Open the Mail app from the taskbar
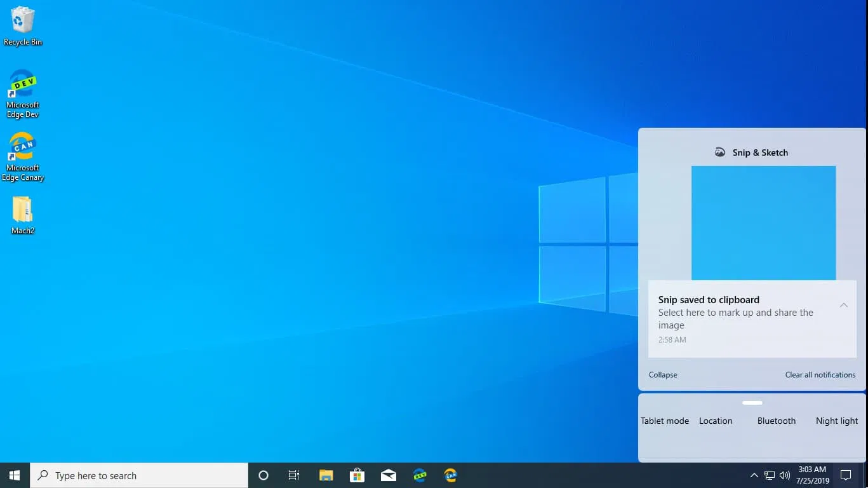This screenshot has height=488, width=868. [x=389, y=475]
